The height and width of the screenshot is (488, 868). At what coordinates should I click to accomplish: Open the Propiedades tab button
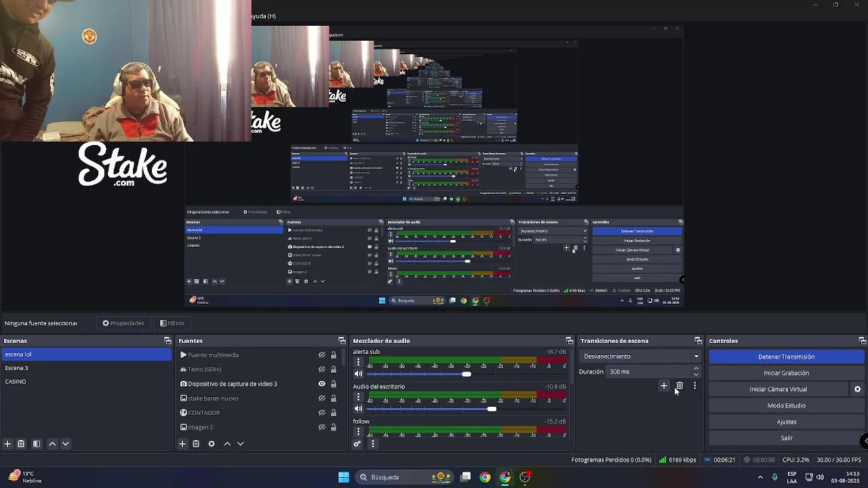point(123,323)
